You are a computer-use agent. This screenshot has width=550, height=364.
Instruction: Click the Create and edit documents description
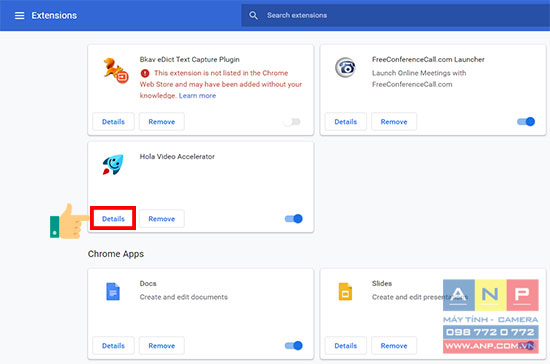pyautogui.click(x=183, y=297)
